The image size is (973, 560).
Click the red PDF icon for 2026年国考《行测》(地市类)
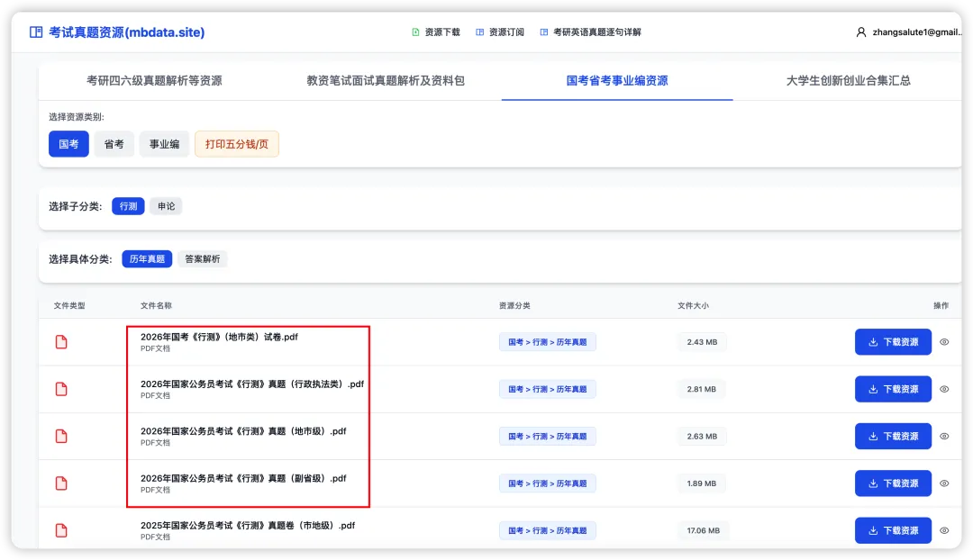(x=60, y=342)
